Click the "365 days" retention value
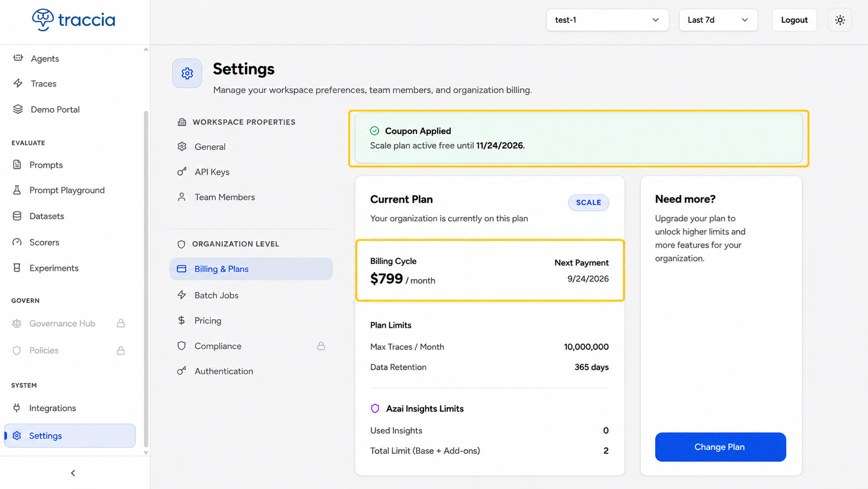The image size is (868, 489). pos(591,367)
